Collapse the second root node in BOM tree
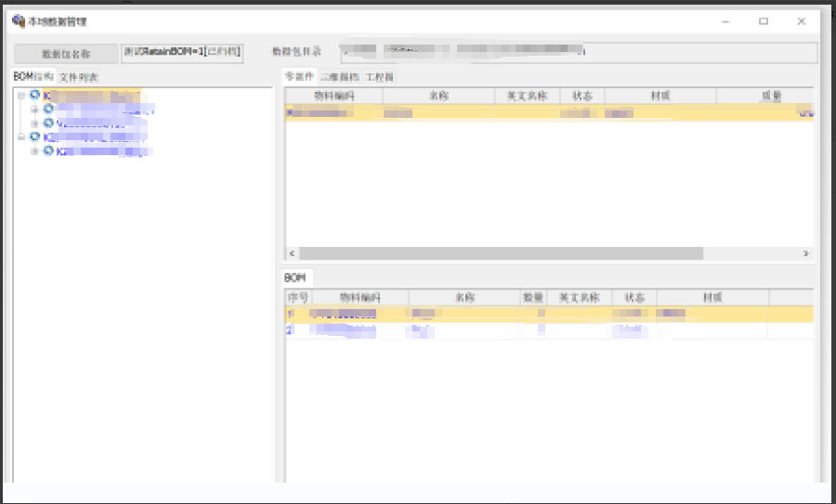836x504 pixels. [x=20, y=136]
